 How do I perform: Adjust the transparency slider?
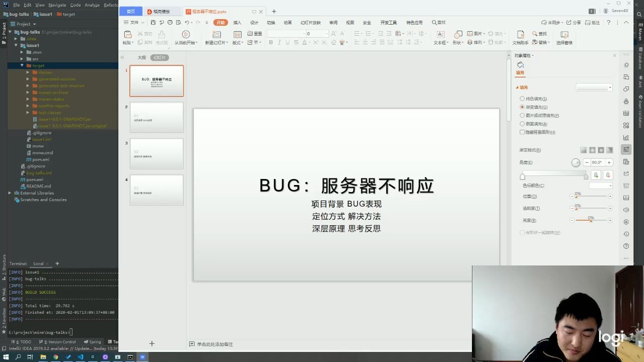pyautogui.click(x=591, y=209)
